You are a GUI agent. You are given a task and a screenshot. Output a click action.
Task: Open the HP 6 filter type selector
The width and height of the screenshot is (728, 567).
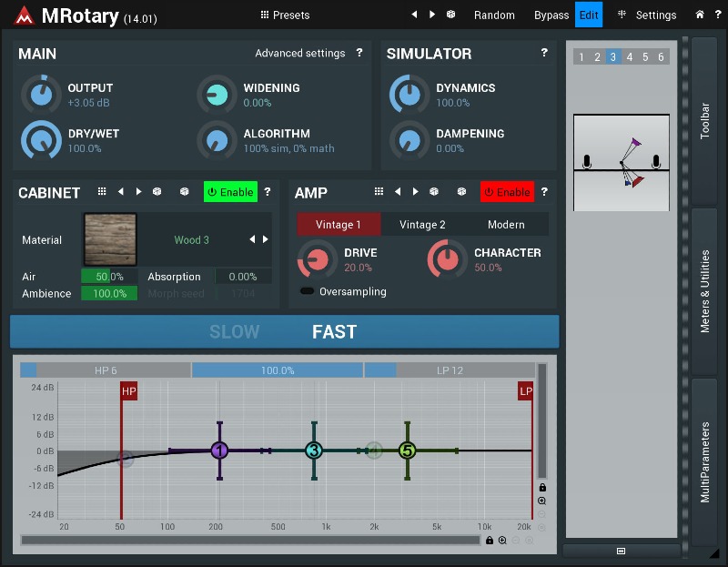click(106, 370)
